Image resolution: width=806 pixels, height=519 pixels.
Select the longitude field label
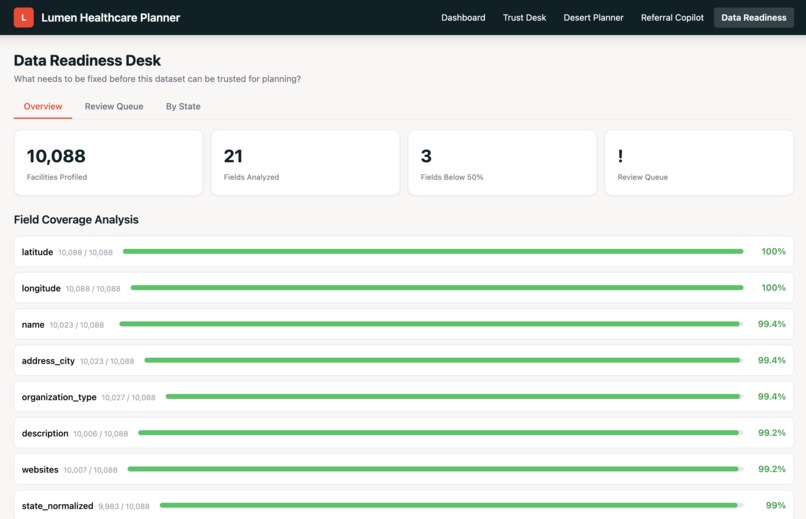[41, 288]
